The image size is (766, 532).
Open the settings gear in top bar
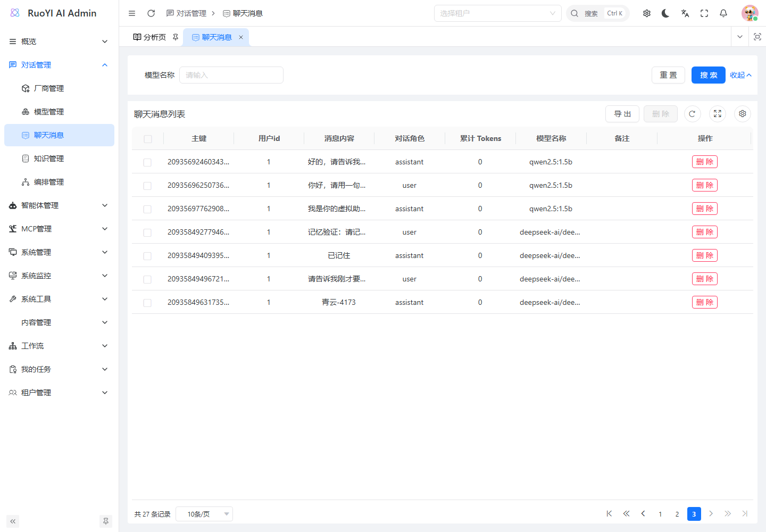[x=647, y=13]
